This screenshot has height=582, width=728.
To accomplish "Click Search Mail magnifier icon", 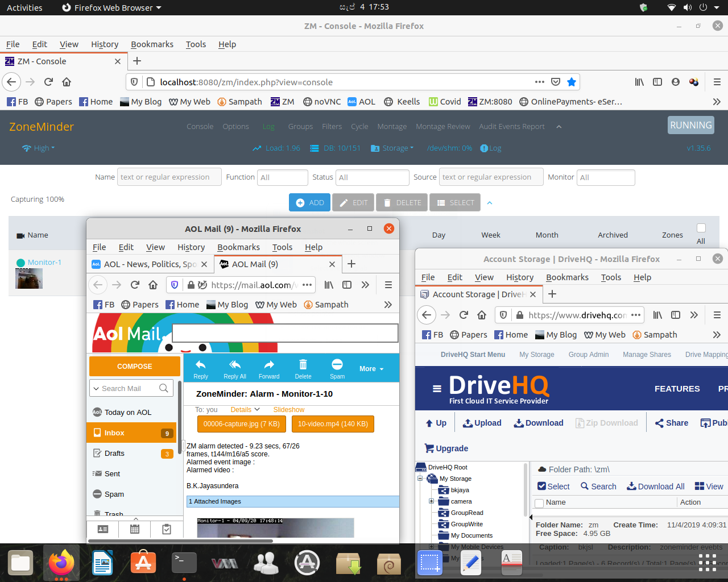I will [164, 388].
